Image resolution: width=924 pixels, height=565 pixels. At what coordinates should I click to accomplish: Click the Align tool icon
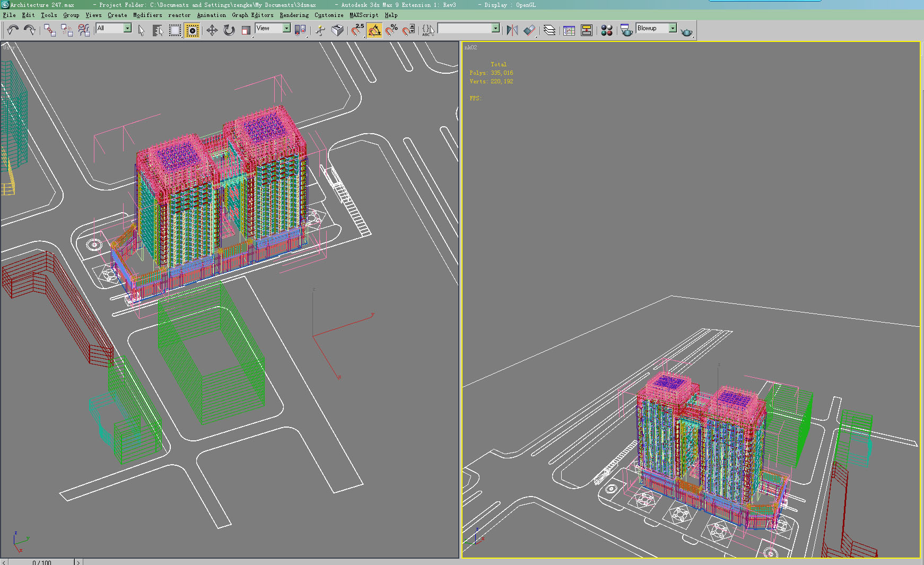tap(529, 30)
